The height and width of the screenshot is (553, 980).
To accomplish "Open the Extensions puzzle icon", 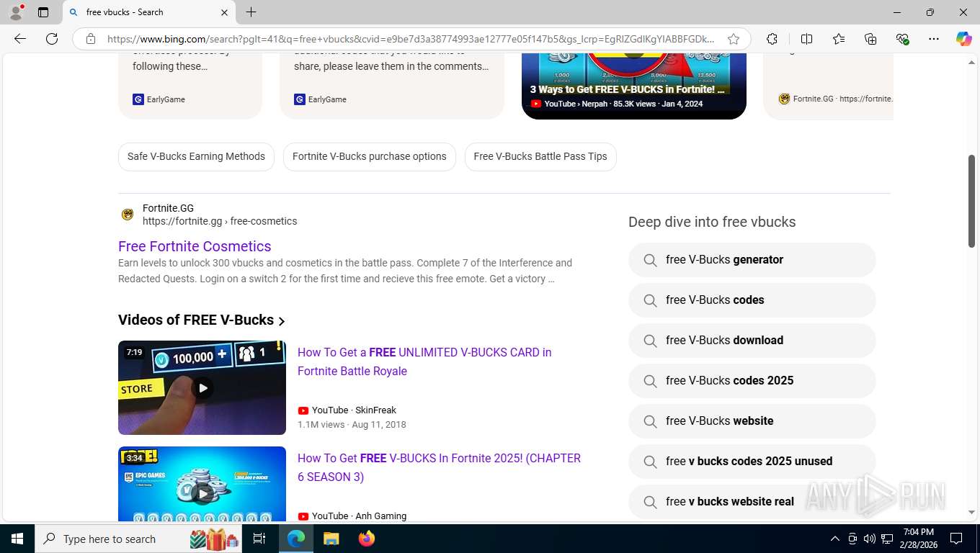I will click(772, 39).
